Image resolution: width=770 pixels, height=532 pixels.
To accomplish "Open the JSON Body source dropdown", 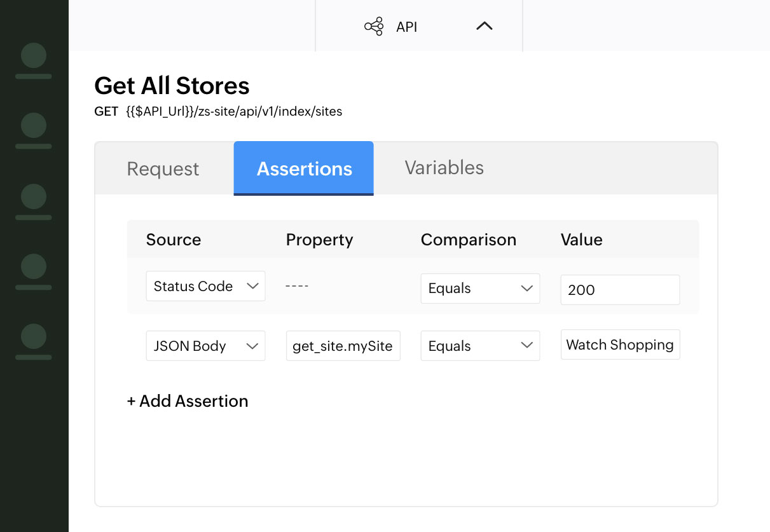I will (205, 346).
